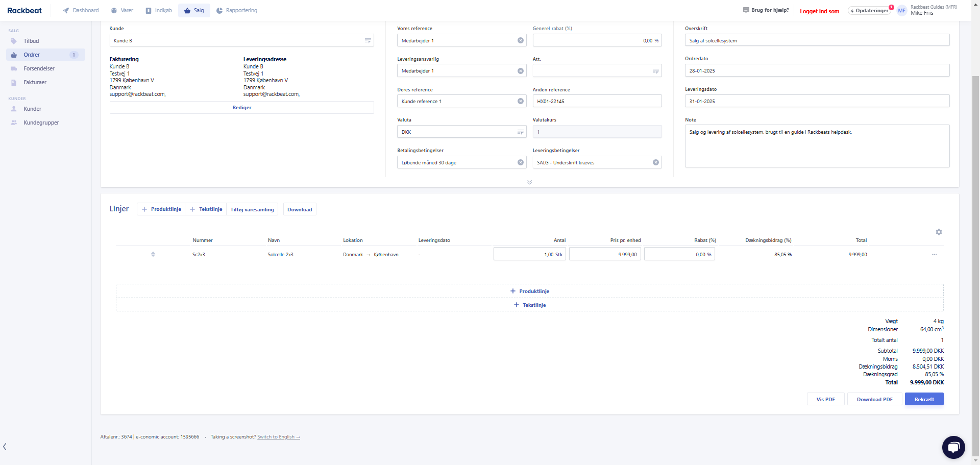Expand more order details chevron

529,182
